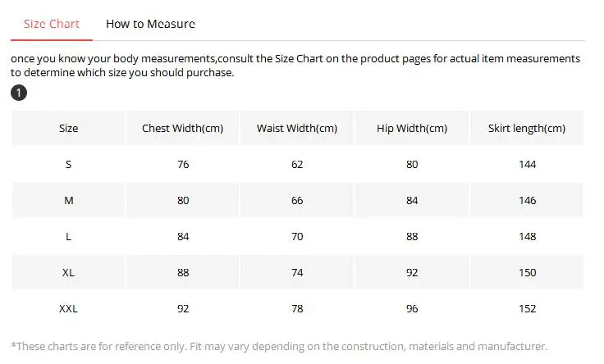Click the reference-only disclaimer footnote text

tap(279, 347)
